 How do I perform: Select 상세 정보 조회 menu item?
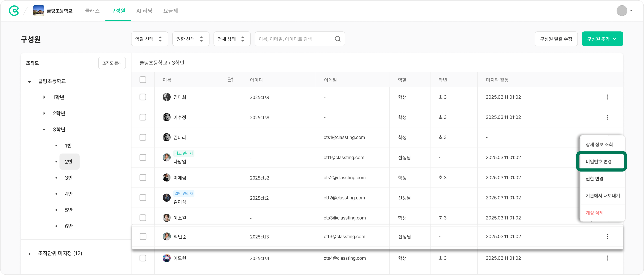click(602, 144)
